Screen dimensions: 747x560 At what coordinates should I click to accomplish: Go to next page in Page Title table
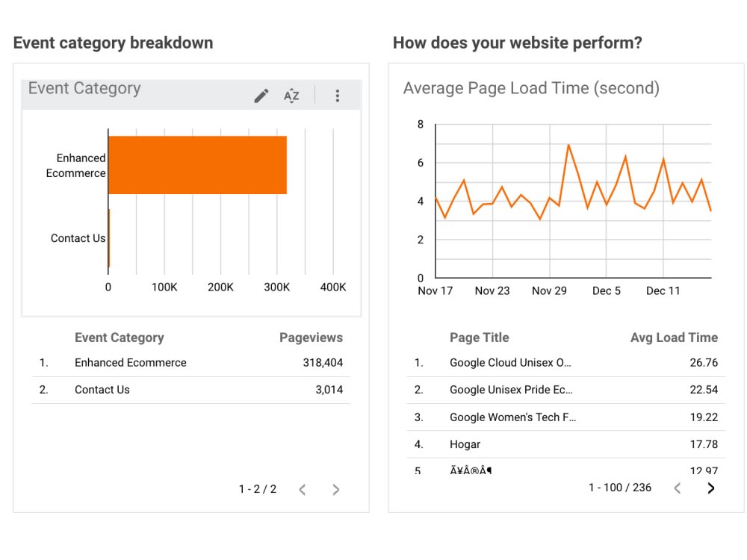point(711,488)
